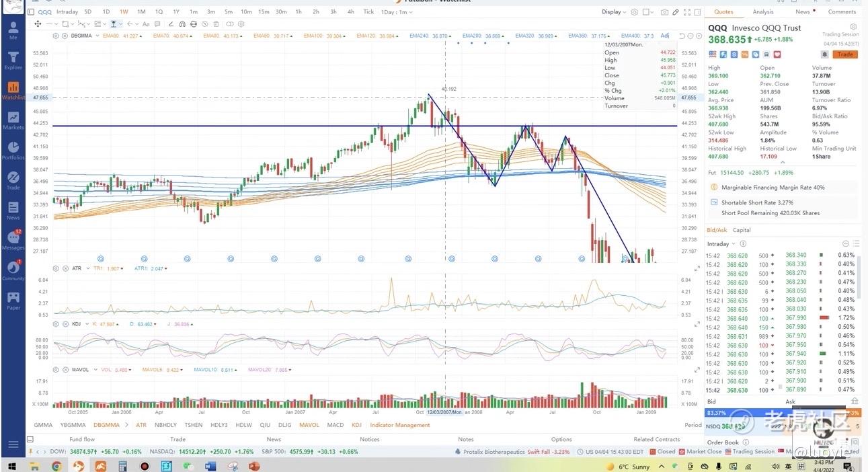The image size is (868, 472).
Task: Open the News sidebar section
Action: 13,210
